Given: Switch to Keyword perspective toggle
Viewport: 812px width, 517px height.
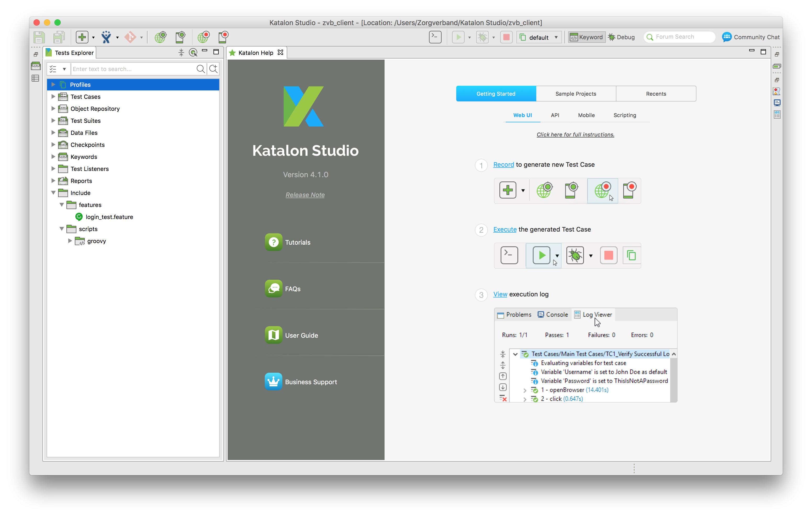Looking at the screenshot, I should [x=587, y=37].
